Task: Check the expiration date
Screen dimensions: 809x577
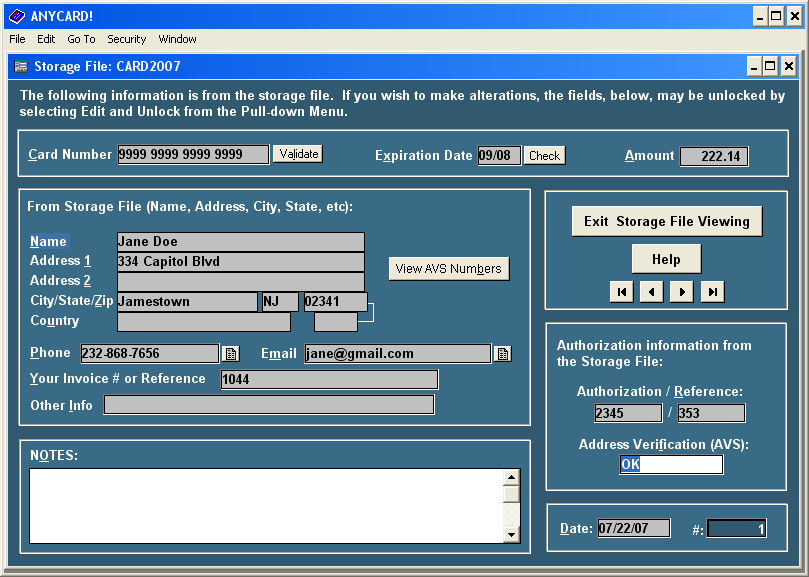Action: [544, 155]
